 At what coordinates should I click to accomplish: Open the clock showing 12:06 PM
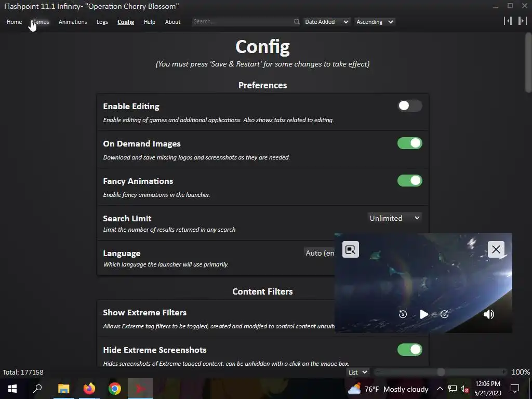pyautogui.click(x=487, y=389)
